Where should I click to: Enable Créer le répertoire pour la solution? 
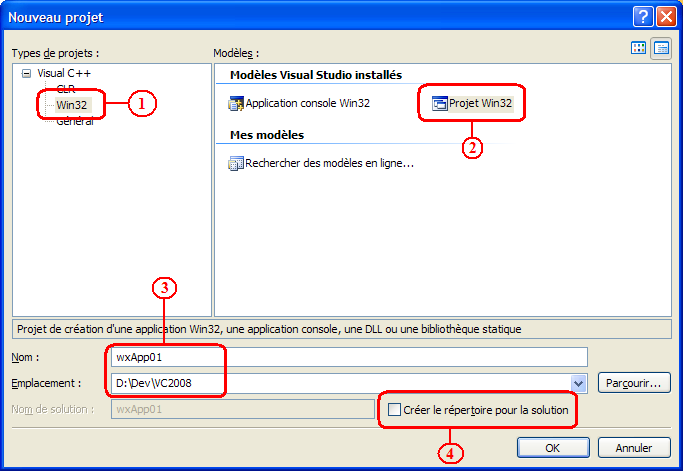coord(394,410)
